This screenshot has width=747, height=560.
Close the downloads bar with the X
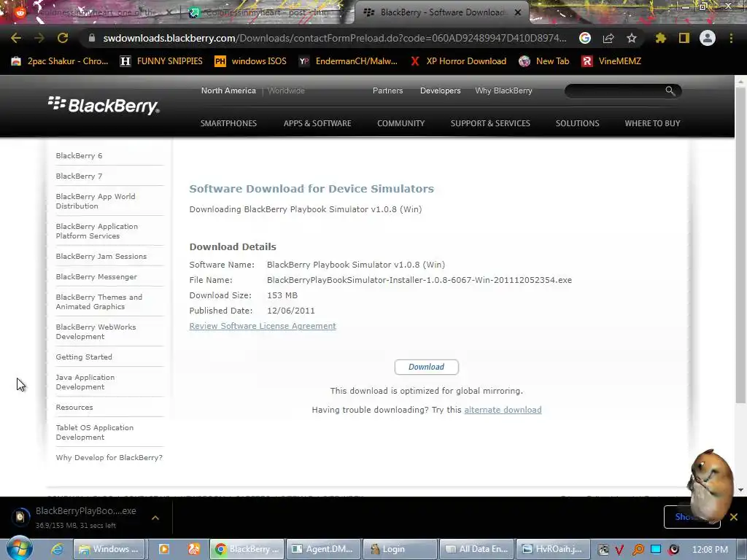tap(734, 517)
